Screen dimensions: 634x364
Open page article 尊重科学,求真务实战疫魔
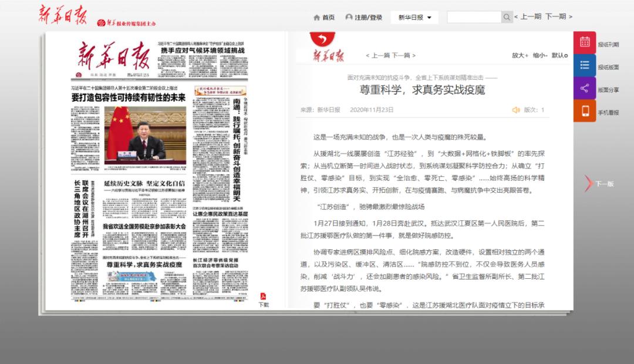point(144,265)
